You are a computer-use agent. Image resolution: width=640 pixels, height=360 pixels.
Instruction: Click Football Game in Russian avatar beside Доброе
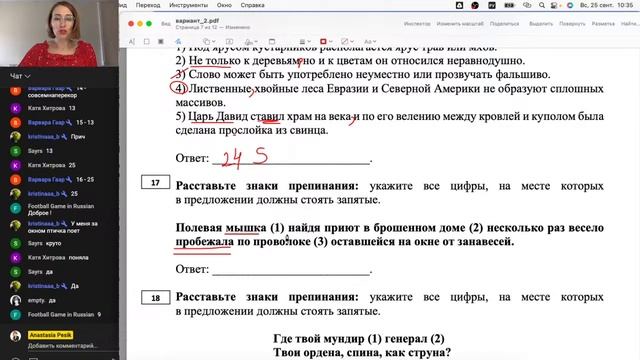16,208
